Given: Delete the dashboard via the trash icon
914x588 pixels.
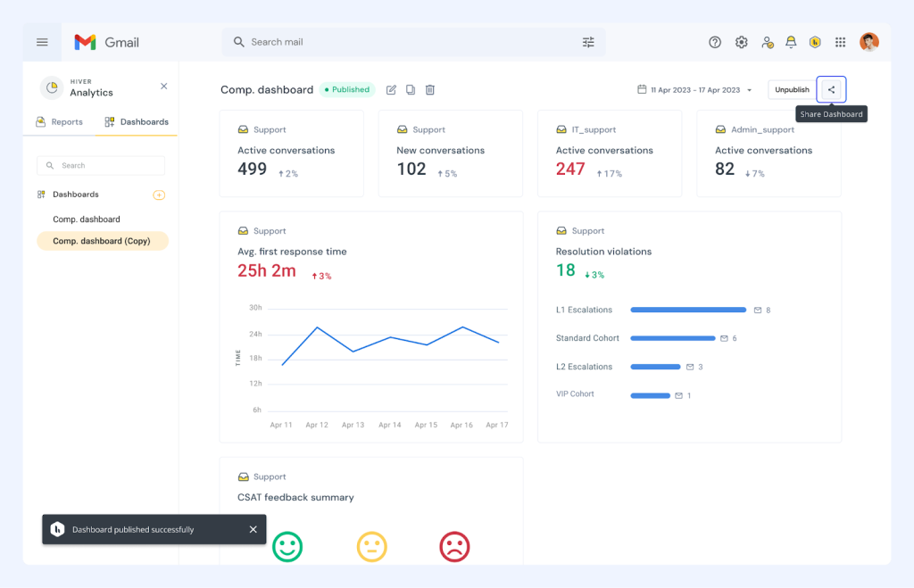Looking at the screenshot, I should [429, 89].
